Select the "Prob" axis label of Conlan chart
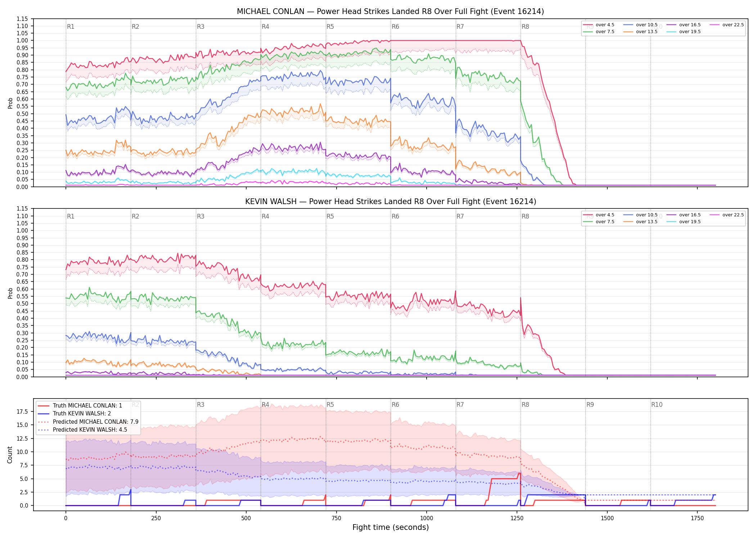756x540 pixels. (x=10, y=103)
